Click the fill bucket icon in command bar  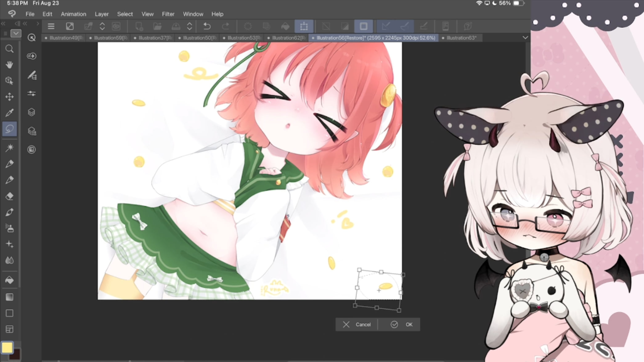285,26
